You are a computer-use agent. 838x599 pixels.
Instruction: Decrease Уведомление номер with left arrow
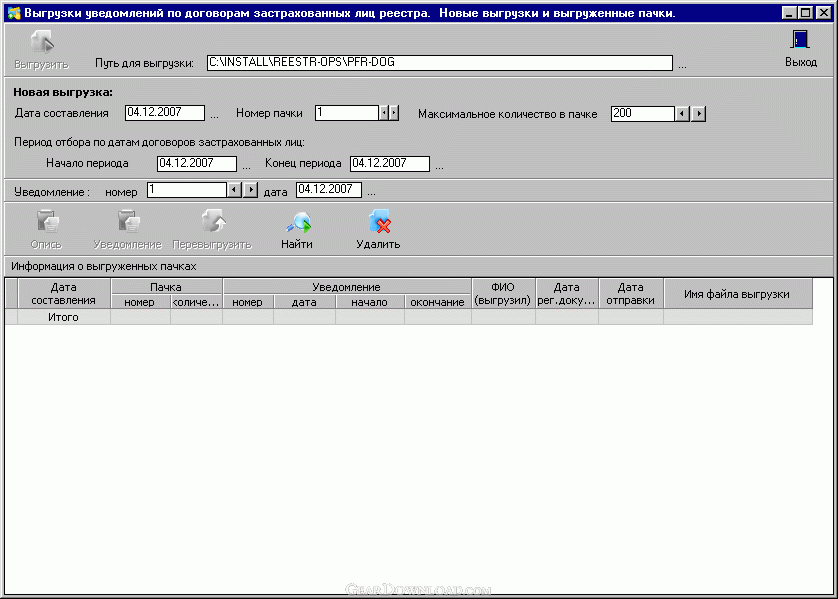tap(234, 190)
